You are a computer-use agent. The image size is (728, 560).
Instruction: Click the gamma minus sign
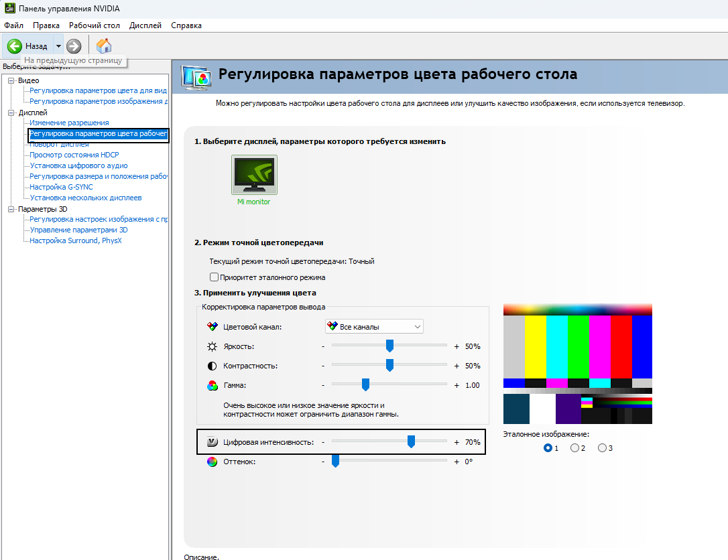point(323,386)
